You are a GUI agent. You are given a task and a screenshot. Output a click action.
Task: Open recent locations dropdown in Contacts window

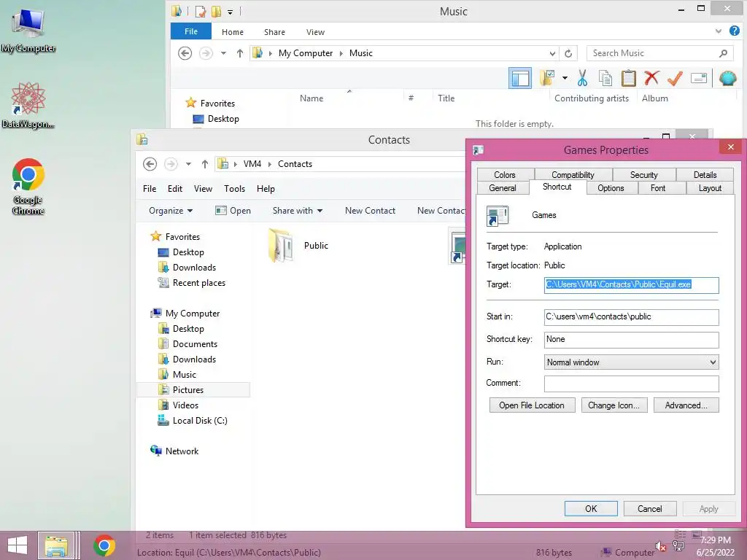click(188, 164)
